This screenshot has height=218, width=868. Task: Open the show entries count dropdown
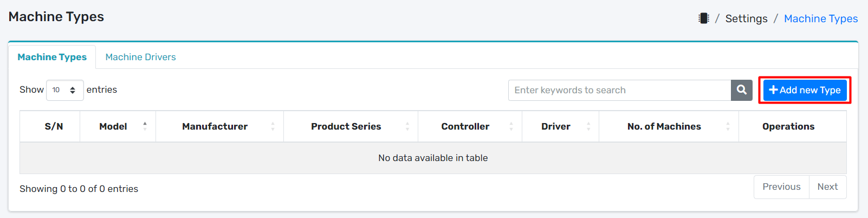64,90
